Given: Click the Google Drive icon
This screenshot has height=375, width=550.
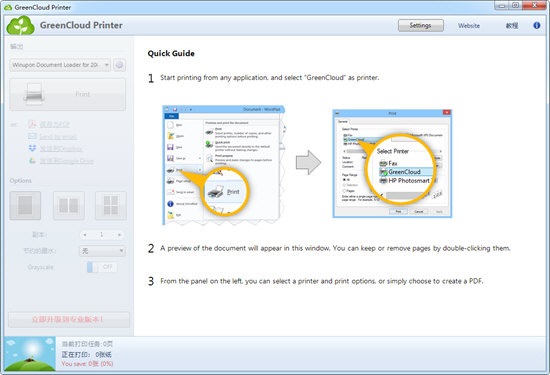Looking at the screenshot, I should 32,161.
